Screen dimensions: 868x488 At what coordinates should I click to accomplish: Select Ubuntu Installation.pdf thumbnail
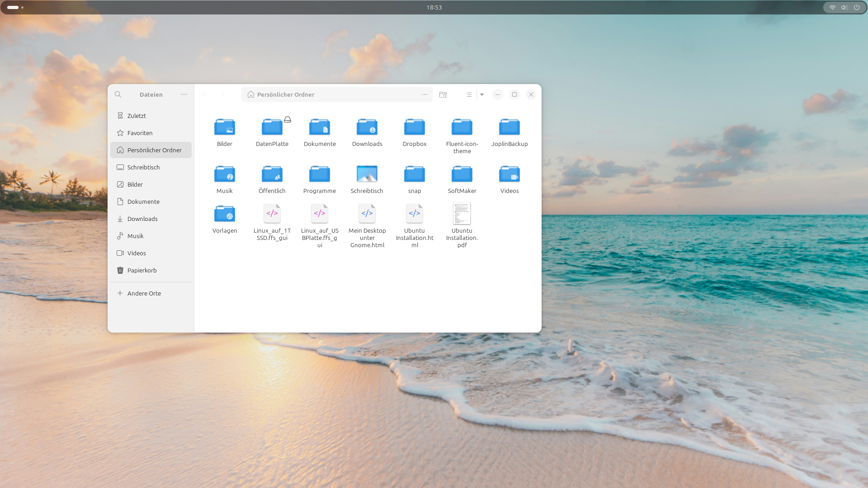click(x=462, y=213)
